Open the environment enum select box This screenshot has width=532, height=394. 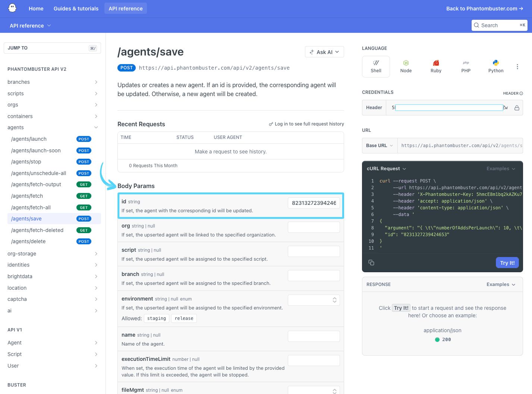pos(314,300)
